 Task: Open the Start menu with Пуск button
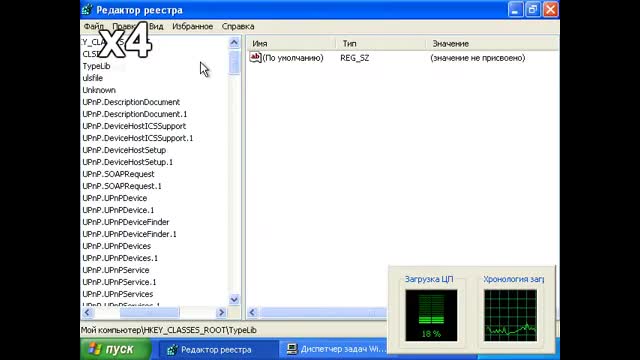click(116, 349)
